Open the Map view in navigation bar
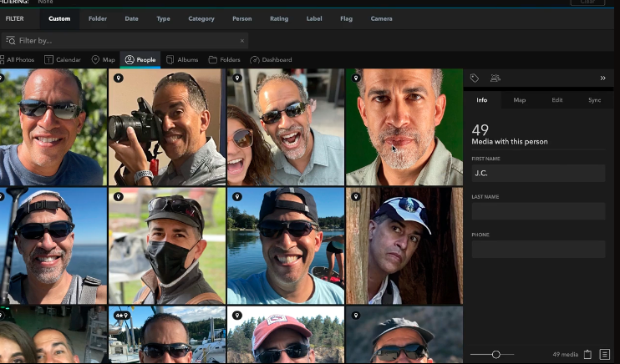Screen dimensions: 620x364 (x=104, y=60)
